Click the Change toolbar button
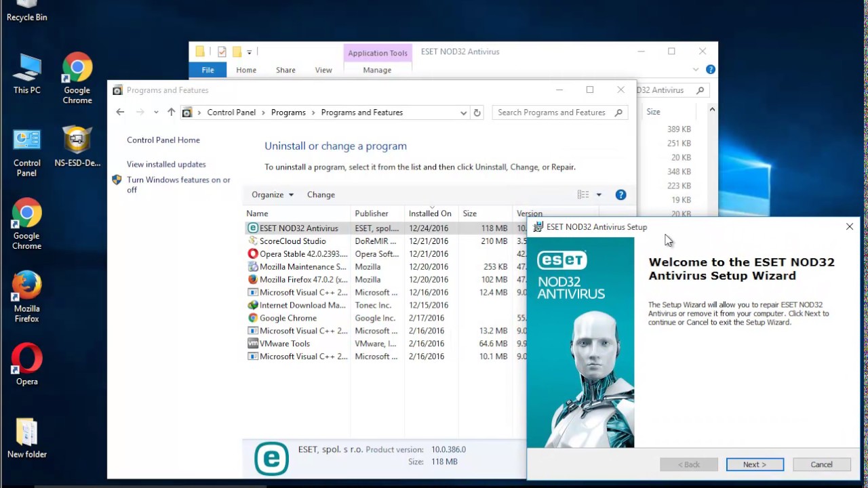The width and height of the screenshot is (868, 488). (x=321, y=195)
